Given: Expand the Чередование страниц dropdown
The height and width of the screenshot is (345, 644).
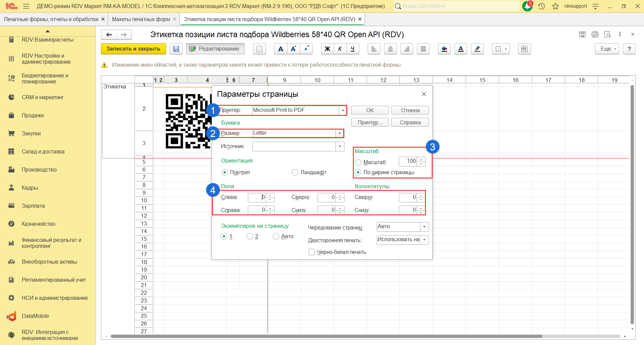Looking at the screenshot, I should pos(424,227).
